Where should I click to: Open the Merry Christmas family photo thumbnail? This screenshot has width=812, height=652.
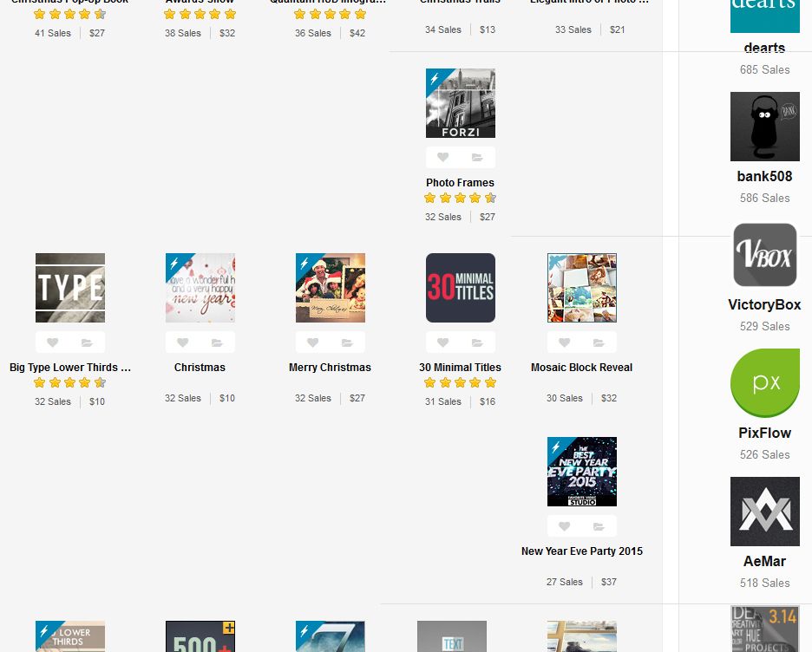(x=331, y=288)
